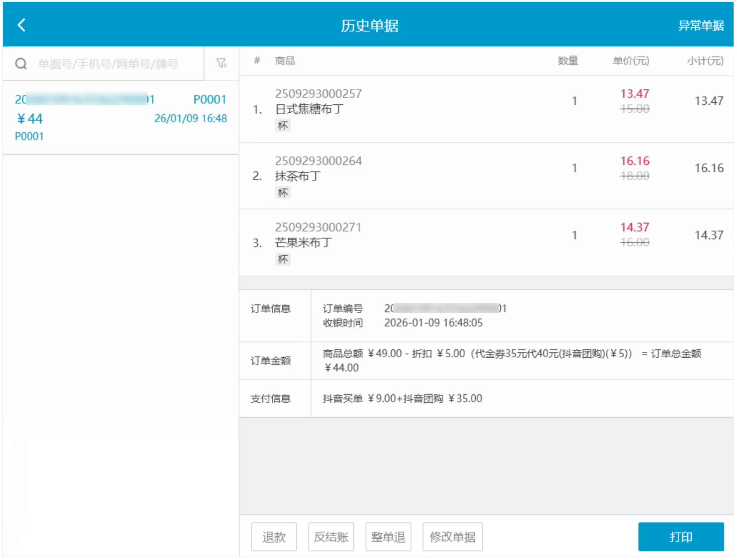Open the filter funnel icon
This screenshot has height=560, width=737.
coord(221,63)
